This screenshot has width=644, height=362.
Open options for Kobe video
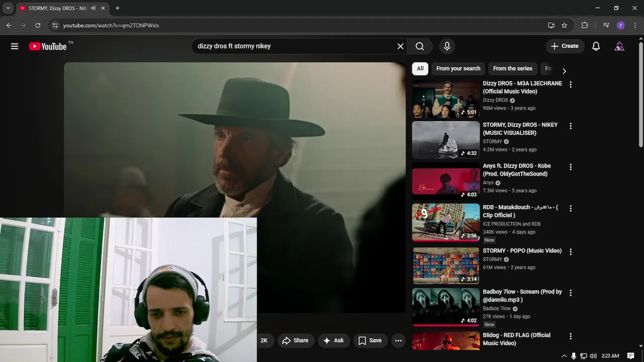click(571, 167)
